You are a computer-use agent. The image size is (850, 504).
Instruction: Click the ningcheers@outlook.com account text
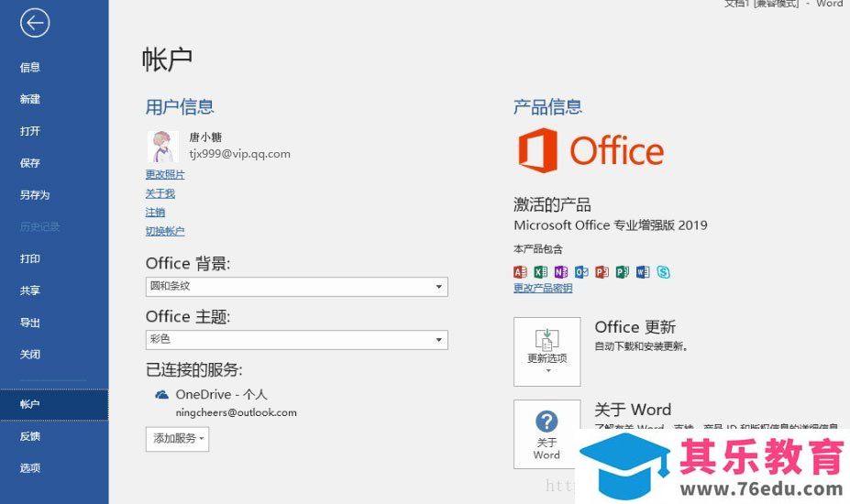tap(236, 413)
